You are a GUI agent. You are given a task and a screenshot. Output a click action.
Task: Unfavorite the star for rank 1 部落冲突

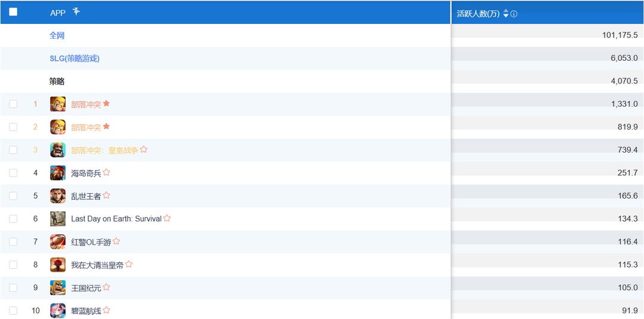[x=106, y=104]
